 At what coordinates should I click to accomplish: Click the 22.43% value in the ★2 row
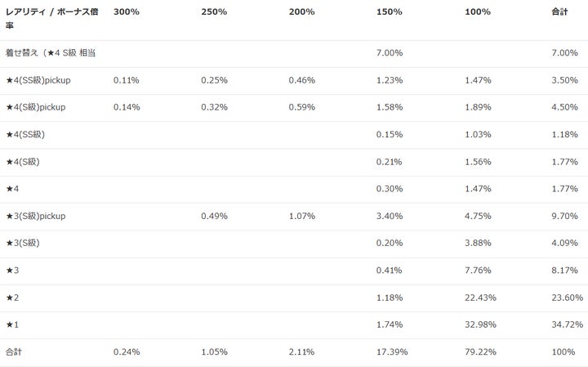click(480, 298)
